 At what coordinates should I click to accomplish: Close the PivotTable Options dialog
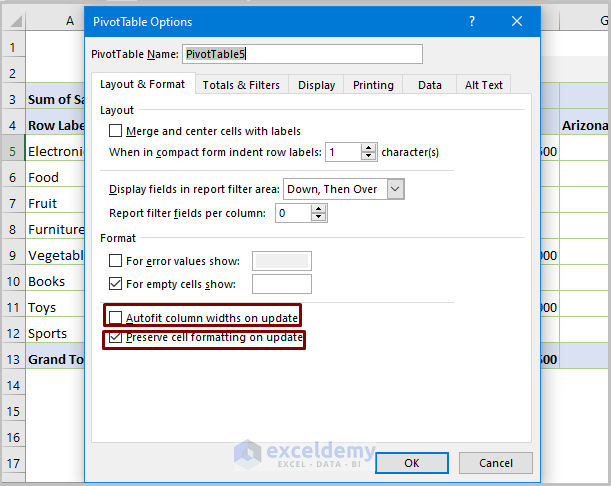[517, 21]
